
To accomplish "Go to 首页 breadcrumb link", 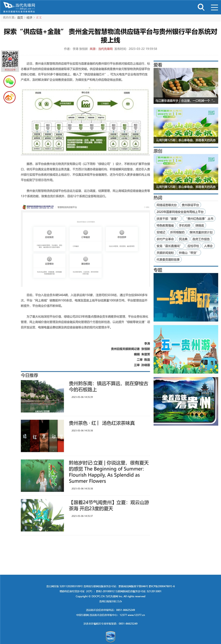I will pos(20,17).
